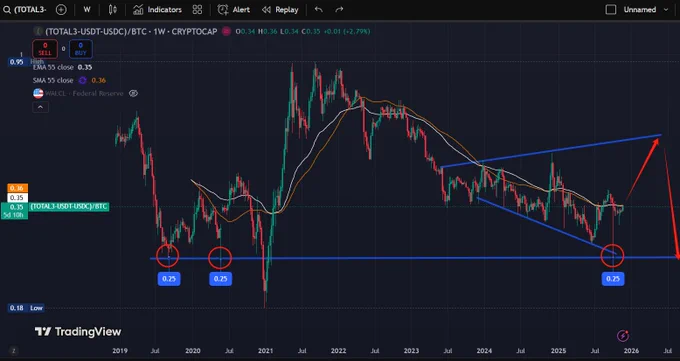Click the layout setup square icon
This screenshot has height=361, width=680.
(x=611, y=10)
